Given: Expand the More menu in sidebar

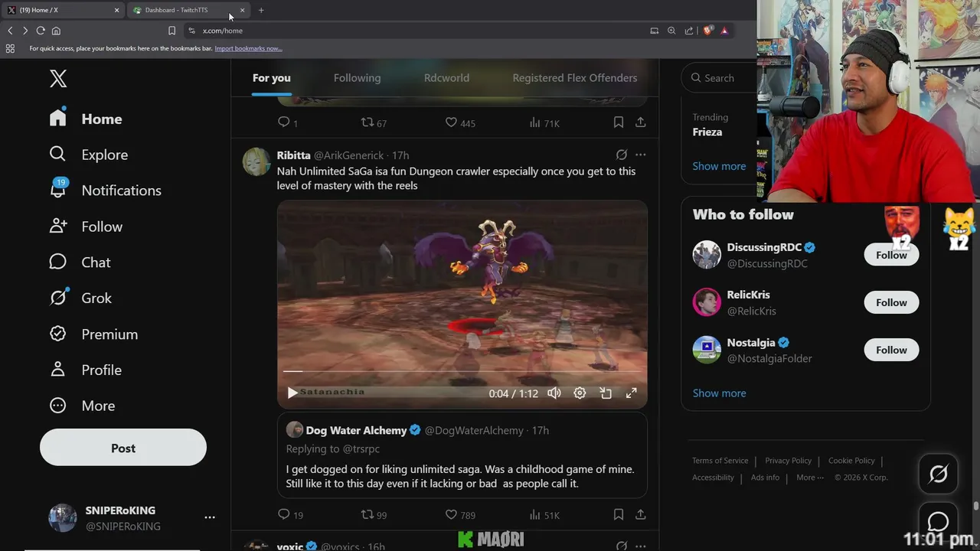Looking at the screenshot, I should pos(82,406).
